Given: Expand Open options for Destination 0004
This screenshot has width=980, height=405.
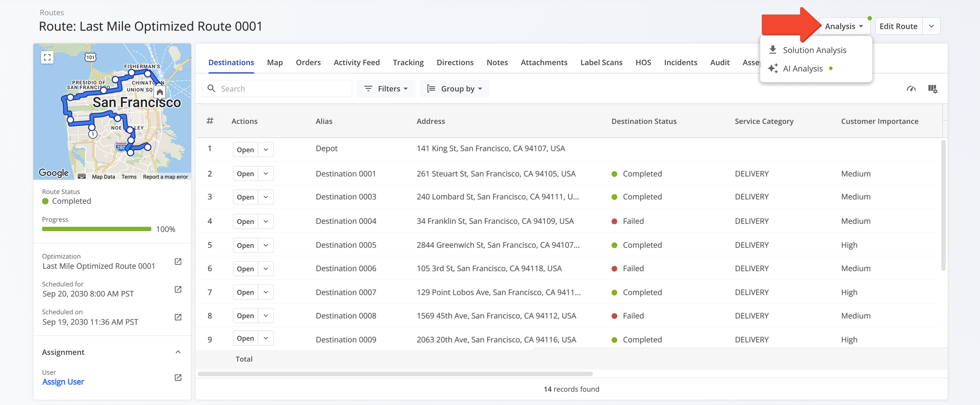Looking at the screenshot, I should point(266,221).
